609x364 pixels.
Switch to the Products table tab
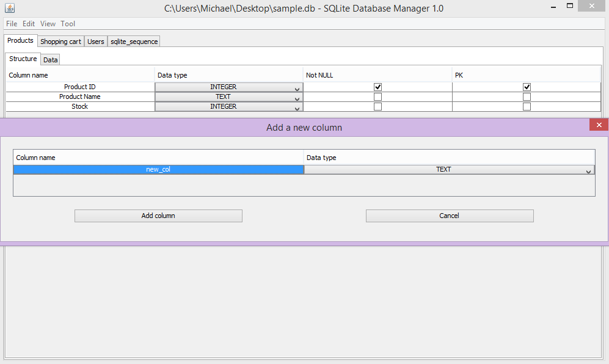click(21, 40)
